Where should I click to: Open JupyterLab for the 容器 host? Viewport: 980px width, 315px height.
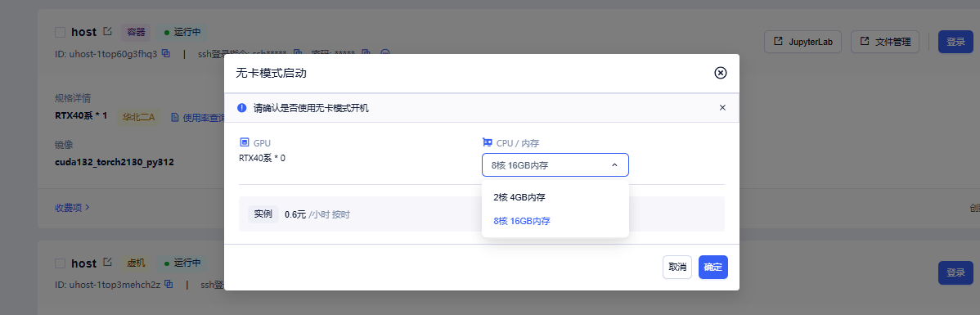tap(803, 42)
